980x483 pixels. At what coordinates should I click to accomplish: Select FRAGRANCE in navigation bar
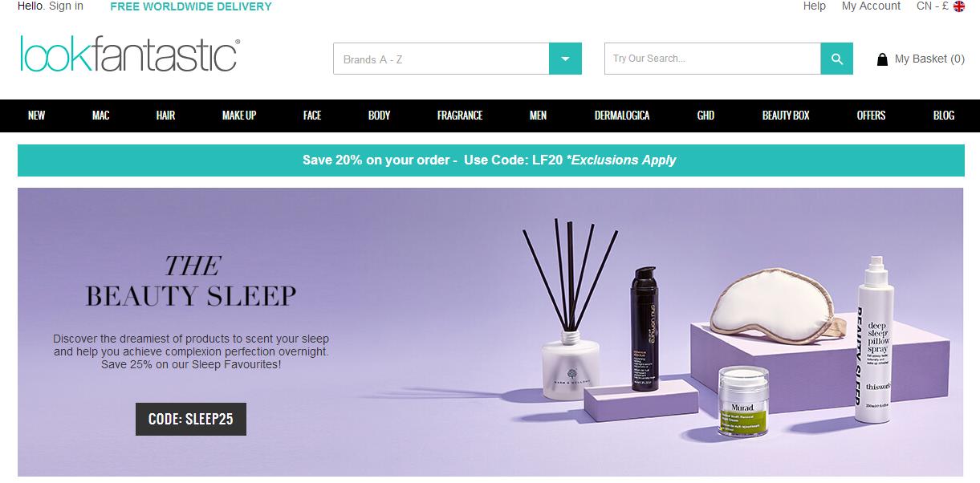[x=460, y=116]
